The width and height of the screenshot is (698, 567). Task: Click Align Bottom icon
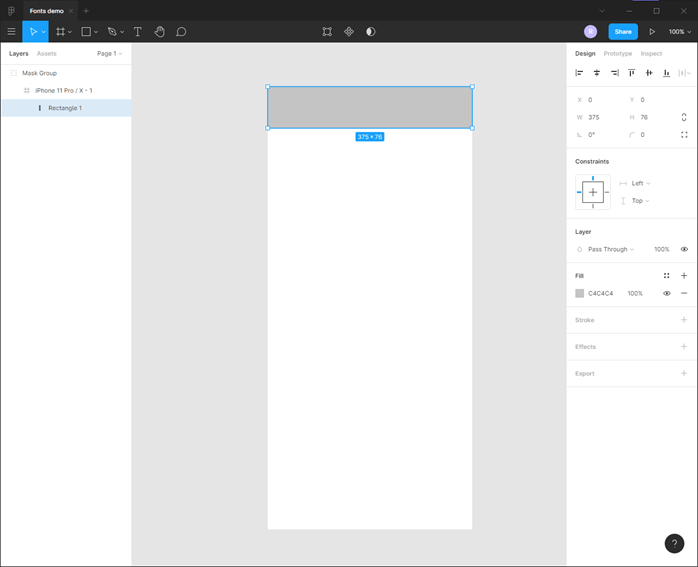coord(666,73)
